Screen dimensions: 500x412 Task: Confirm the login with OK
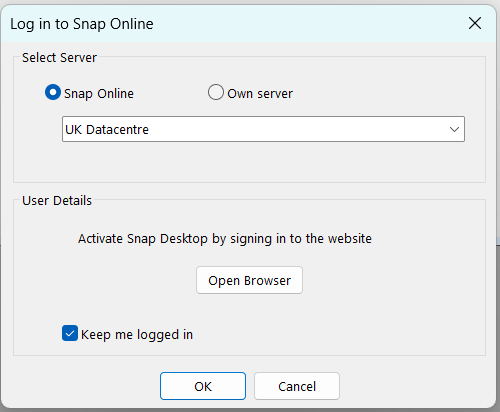coord(203,386)
